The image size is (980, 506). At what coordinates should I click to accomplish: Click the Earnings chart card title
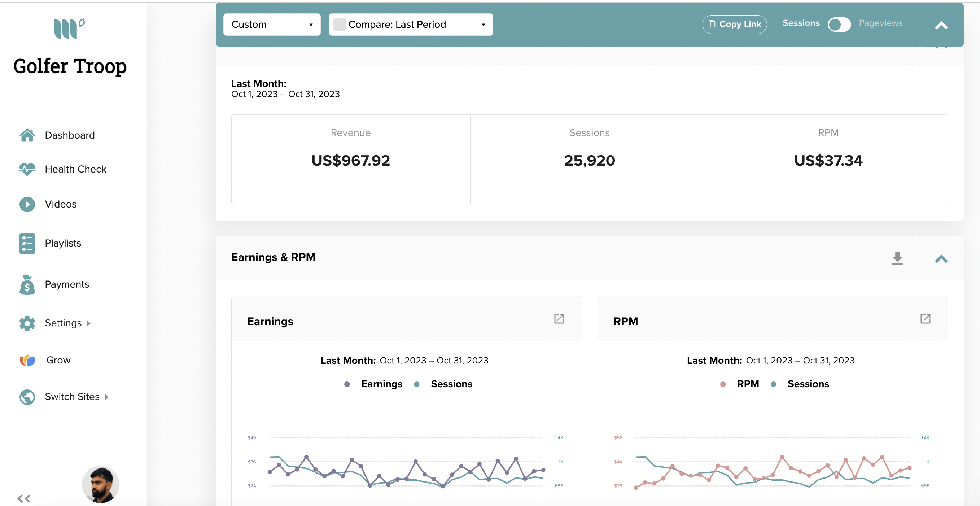pos(270,322)
